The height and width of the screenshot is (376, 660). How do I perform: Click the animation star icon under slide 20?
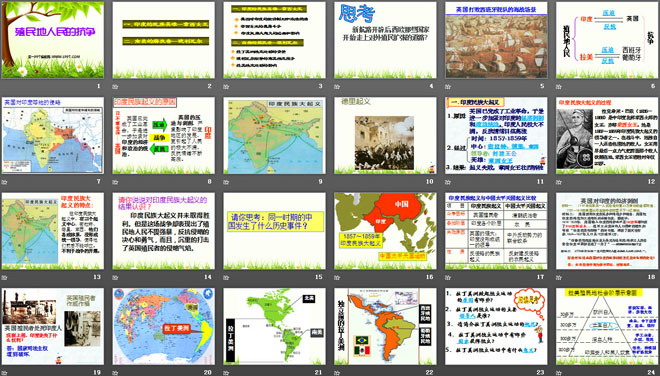point(115,372)
